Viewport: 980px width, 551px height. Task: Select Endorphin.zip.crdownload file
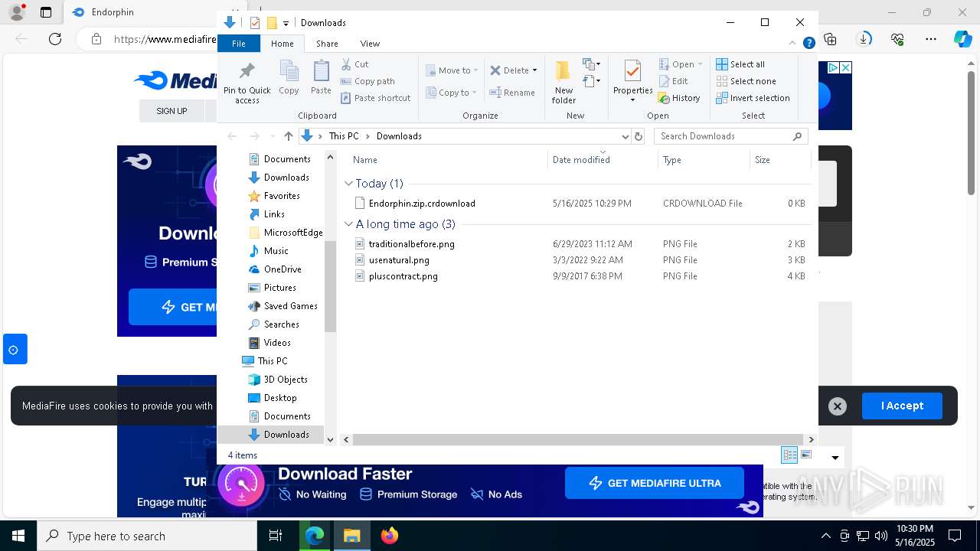point(422,204)
